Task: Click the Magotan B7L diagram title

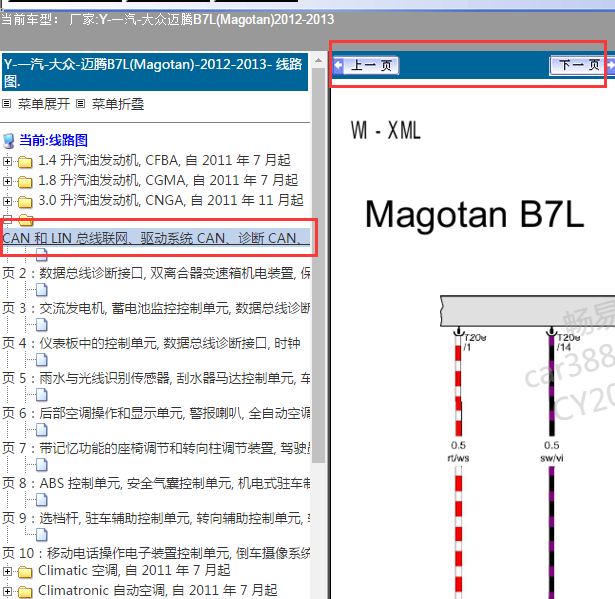Action: pyautogui.click(x=475, y=214)
